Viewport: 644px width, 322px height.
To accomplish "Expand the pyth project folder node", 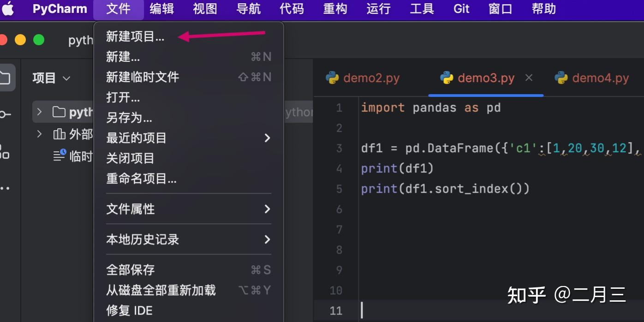I will pyautogui.click(x=40, y=112).
